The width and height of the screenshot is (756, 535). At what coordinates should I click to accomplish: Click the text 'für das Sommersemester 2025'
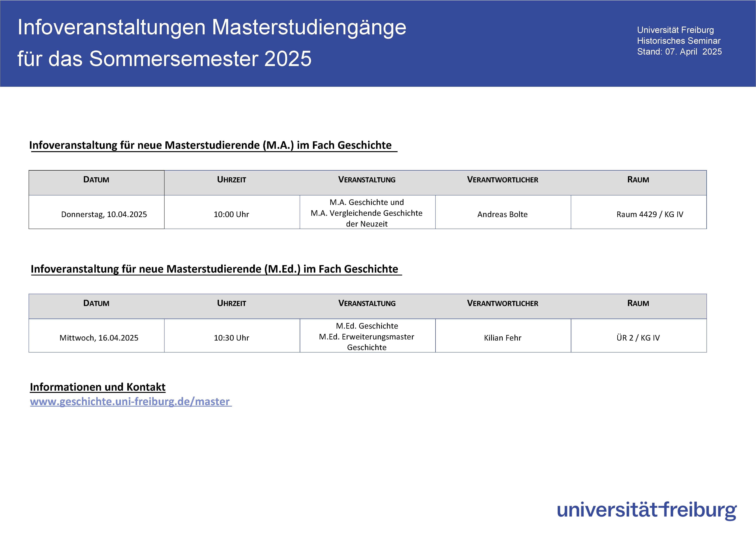coord(164,59)
